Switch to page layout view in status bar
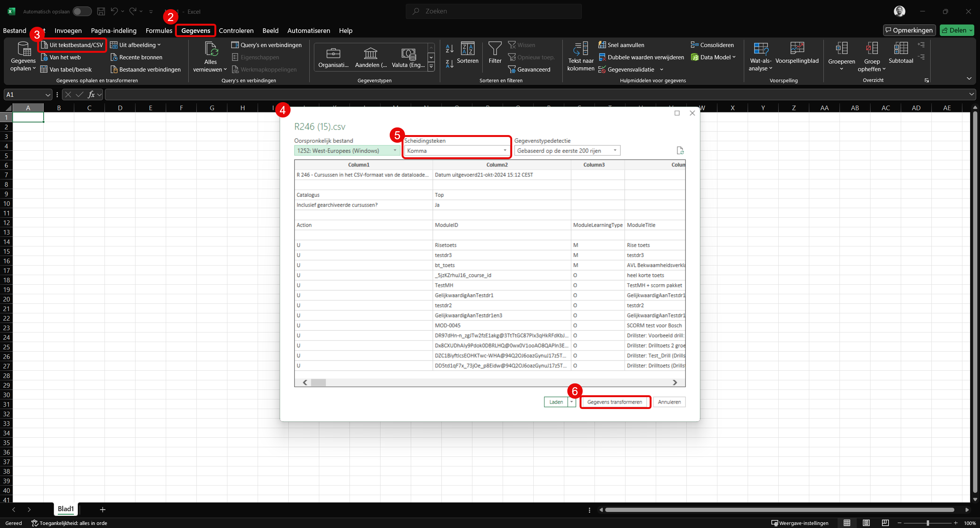The width and height of the screenshot is (980, 528). click(866, 523)
